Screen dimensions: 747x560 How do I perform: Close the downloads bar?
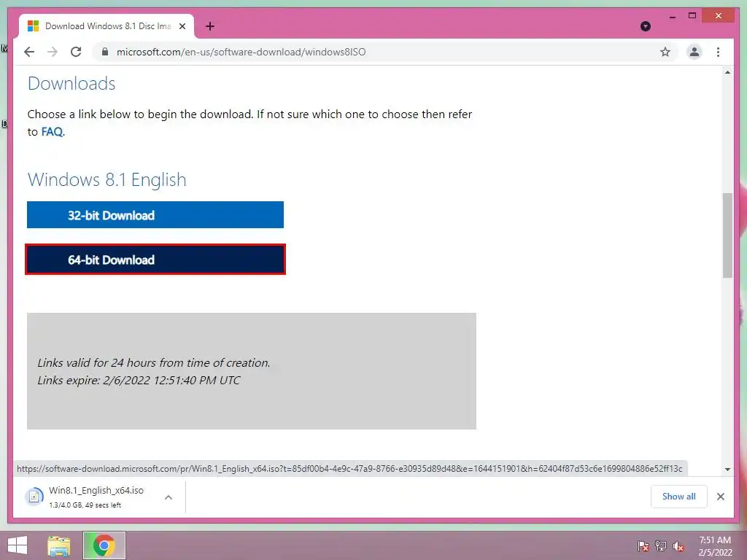click(721, 497)
